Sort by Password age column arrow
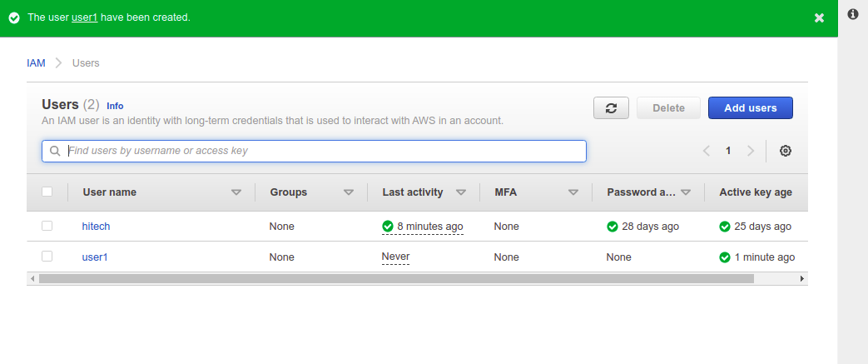This screenshot has height=364, width=868. 686,192
